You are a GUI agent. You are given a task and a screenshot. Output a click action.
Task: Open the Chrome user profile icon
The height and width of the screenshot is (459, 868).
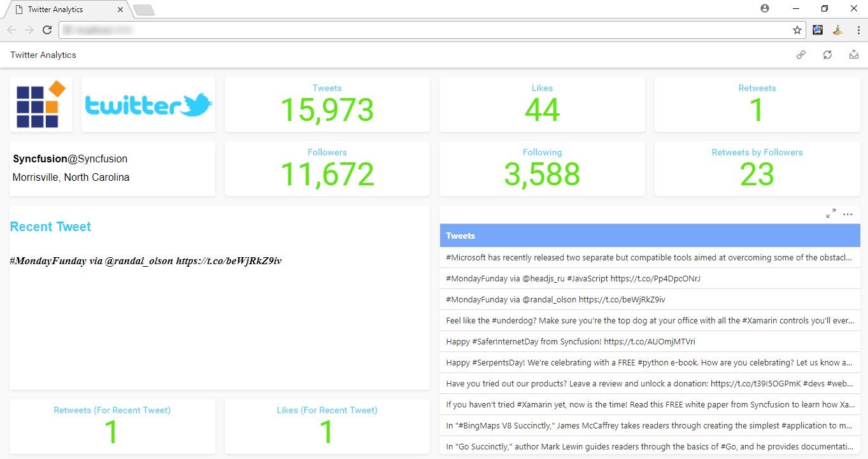click(x=765, y=8)
